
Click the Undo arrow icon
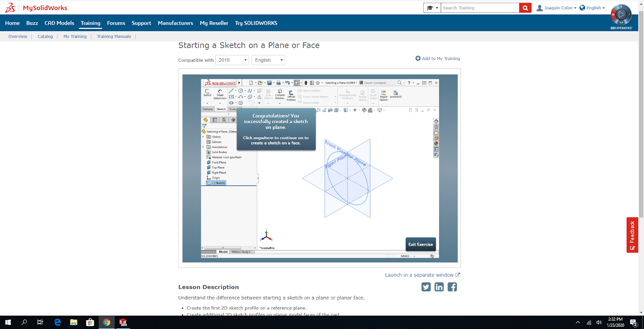coord(287,83)
